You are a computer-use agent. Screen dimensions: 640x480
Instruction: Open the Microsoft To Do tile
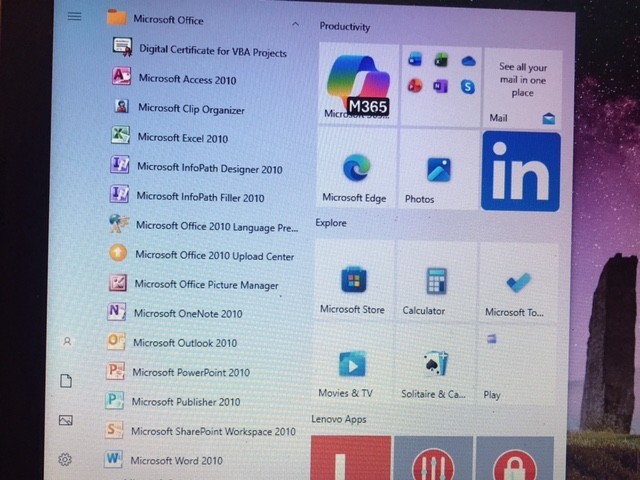(x=518, y=283)
